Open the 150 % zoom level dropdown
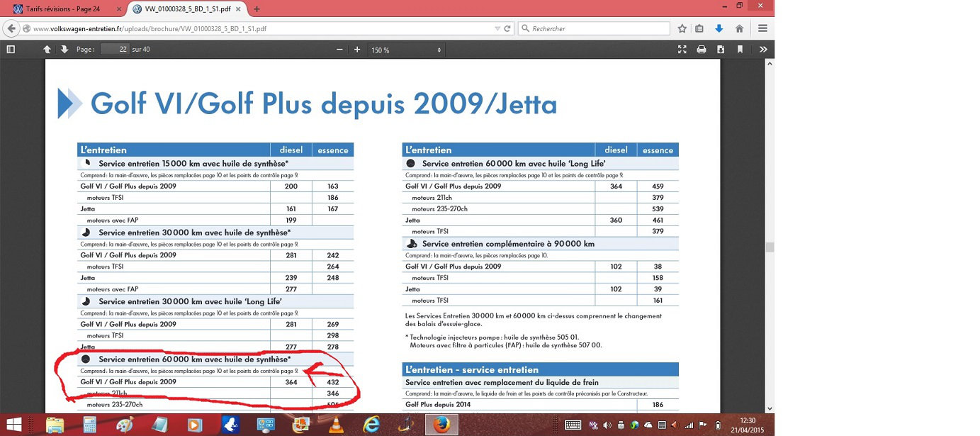Image resolution: width=980 pixels, height=436 pixels. (406, 50)
